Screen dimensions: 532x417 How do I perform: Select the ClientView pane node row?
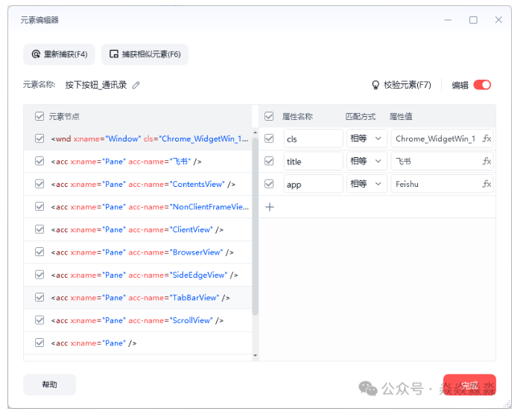click(x=138, y=229)
